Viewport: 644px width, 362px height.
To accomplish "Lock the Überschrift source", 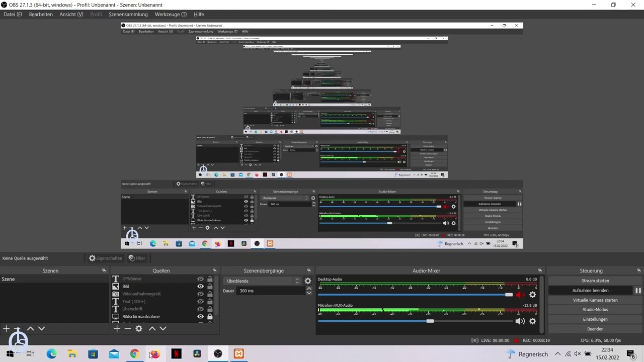I will (210, 309).
